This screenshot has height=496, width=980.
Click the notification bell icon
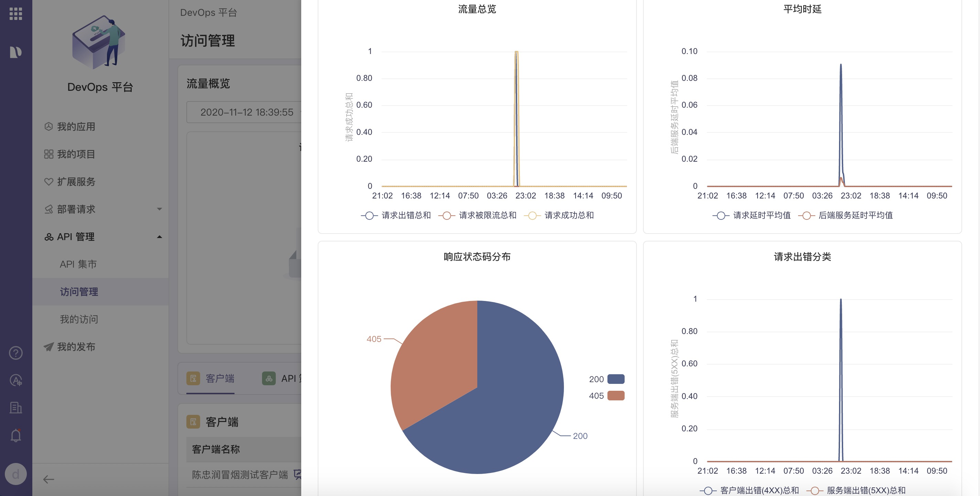pos(15,435)
